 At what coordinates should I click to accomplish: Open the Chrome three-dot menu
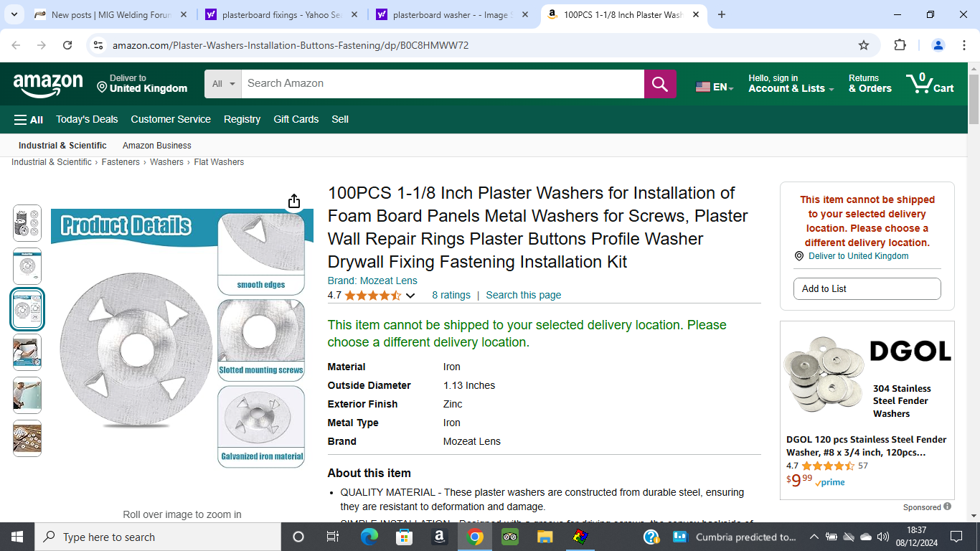pyautogui.click(x=963, y=45)
